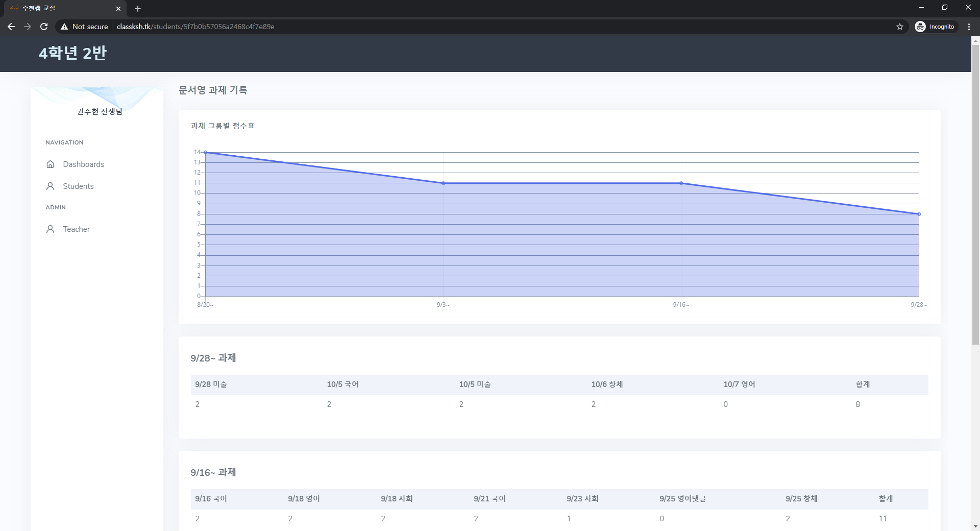This screenshot has height=531, width=980.
Task: Click the 9/25 영어댓글 column header
Action: (682, 499)
